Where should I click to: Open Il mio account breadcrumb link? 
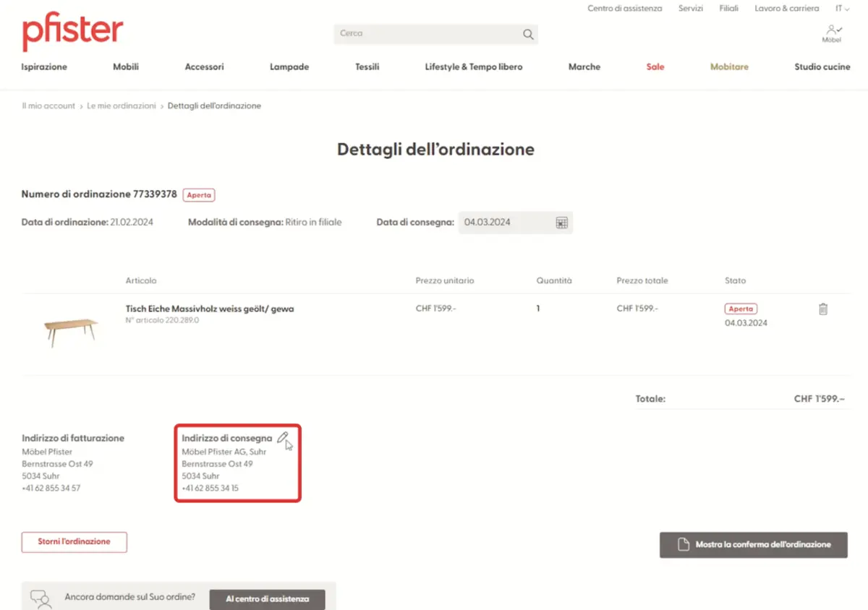(x=48, y=106)
